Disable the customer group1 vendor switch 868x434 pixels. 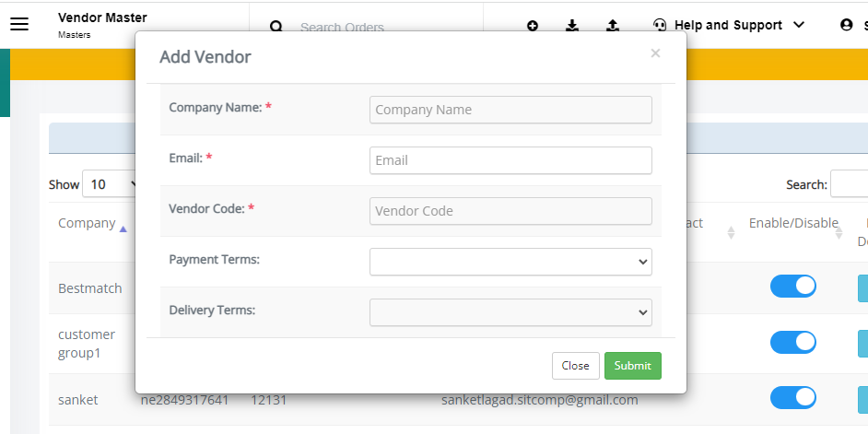pyautogui.click(x=793, y=343)
